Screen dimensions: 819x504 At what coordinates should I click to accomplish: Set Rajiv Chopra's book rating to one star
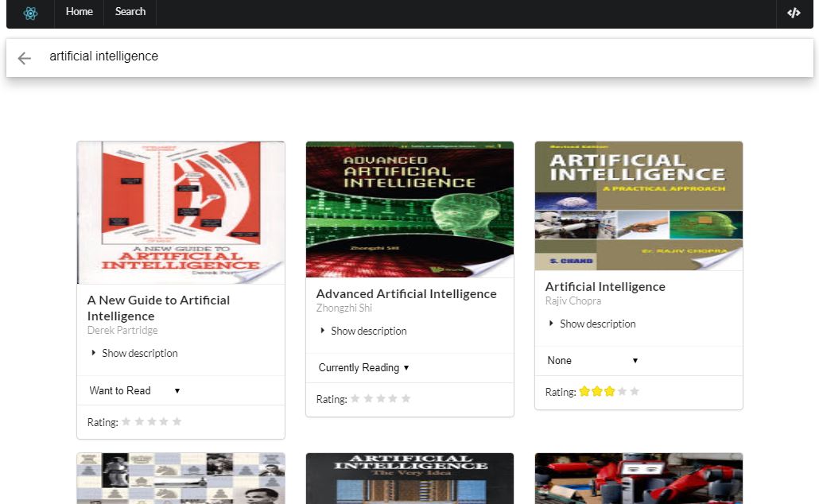584,391
